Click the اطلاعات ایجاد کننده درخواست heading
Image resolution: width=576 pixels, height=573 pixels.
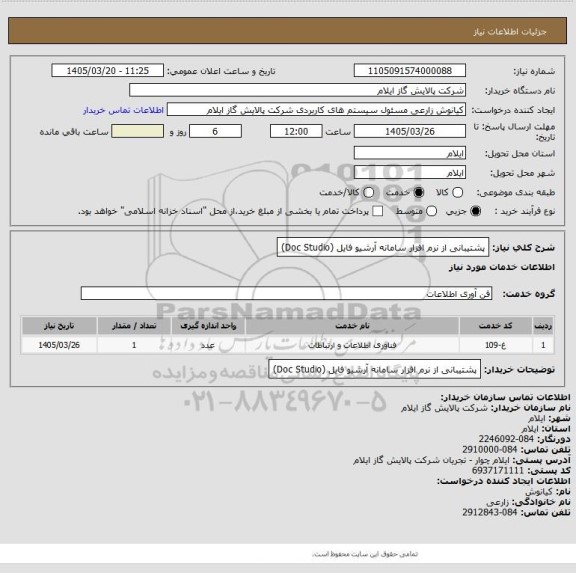pos(504,481)
